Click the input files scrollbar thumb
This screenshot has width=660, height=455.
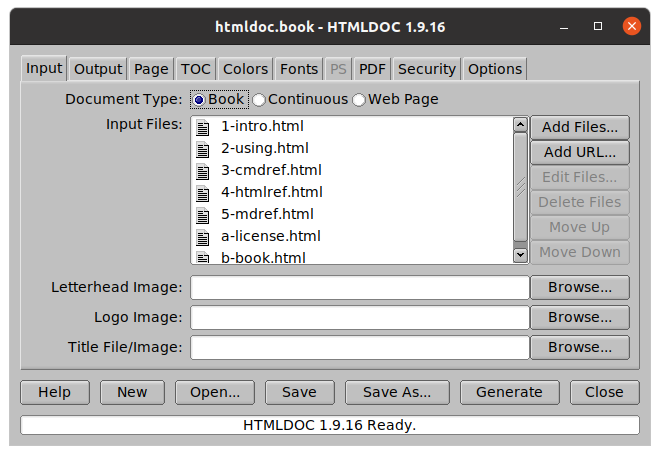tap(521, 187)
